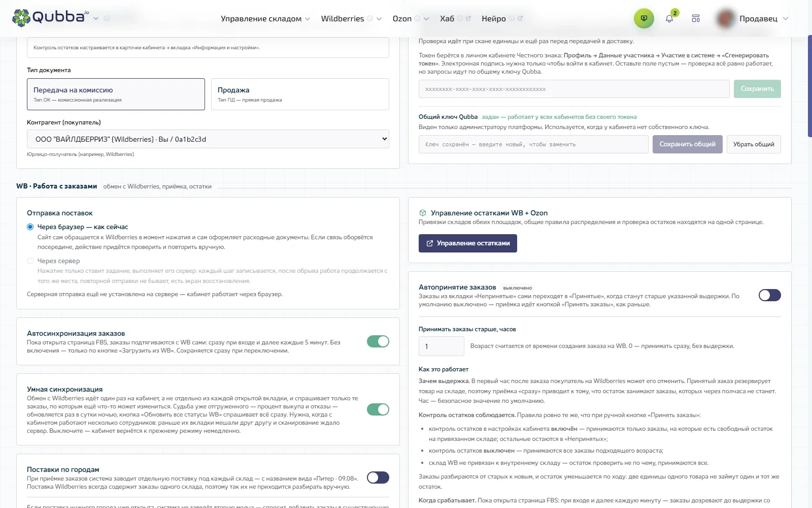Select Через браузер radio option

click(30, 227)
